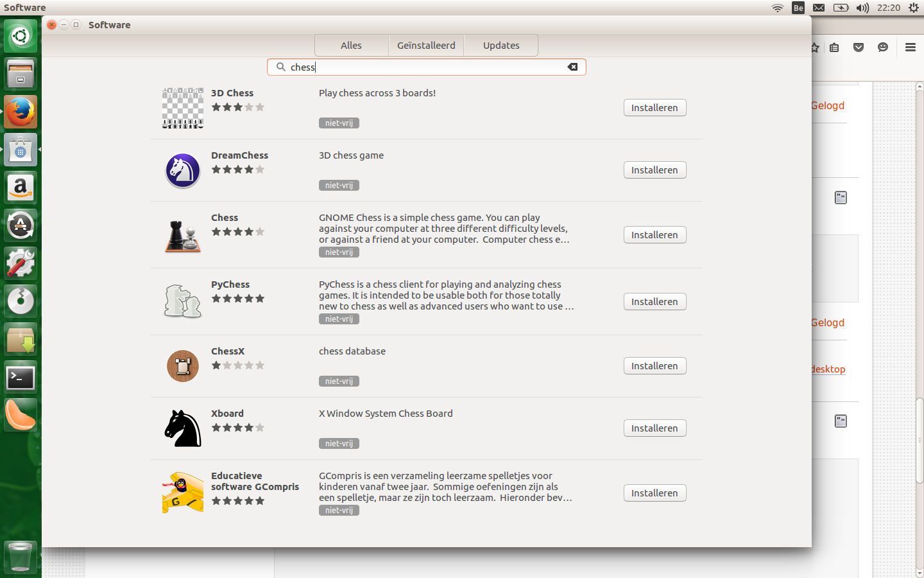Select the ChessX app name

click(228, 351)
